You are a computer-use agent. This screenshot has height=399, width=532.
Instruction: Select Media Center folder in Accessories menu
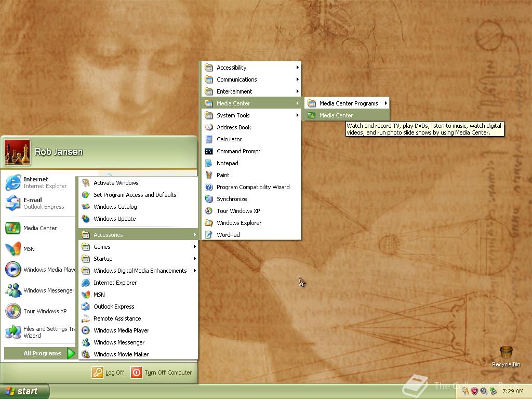coord(251,103)
